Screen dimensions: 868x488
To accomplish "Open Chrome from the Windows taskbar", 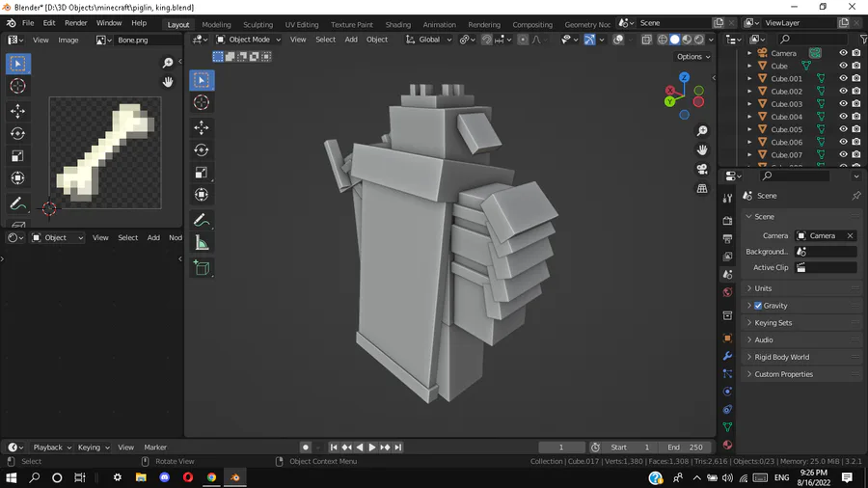I will click(x=211, y=477).
